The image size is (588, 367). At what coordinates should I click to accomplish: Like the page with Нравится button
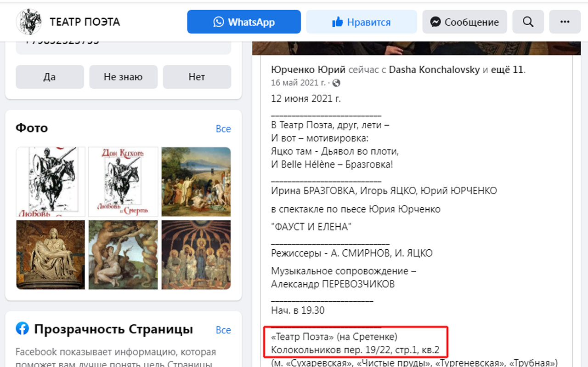362,22
